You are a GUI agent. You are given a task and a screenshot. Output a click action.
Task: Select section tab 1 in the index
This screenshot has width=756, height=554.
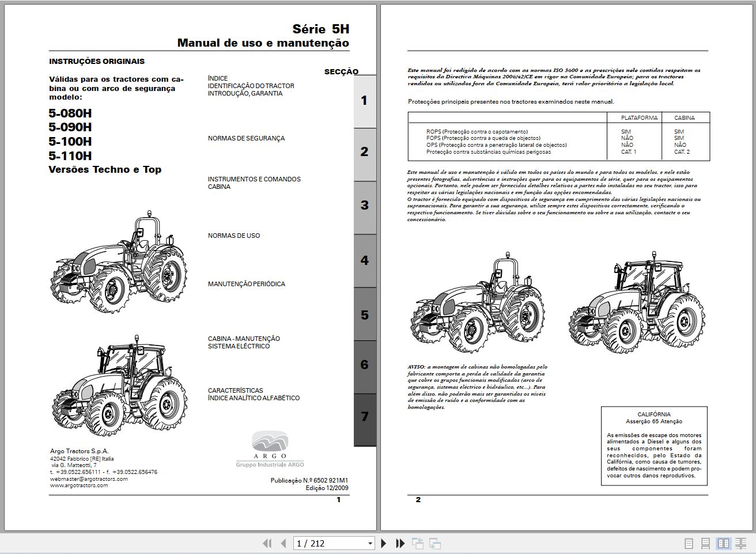[364, 101]
